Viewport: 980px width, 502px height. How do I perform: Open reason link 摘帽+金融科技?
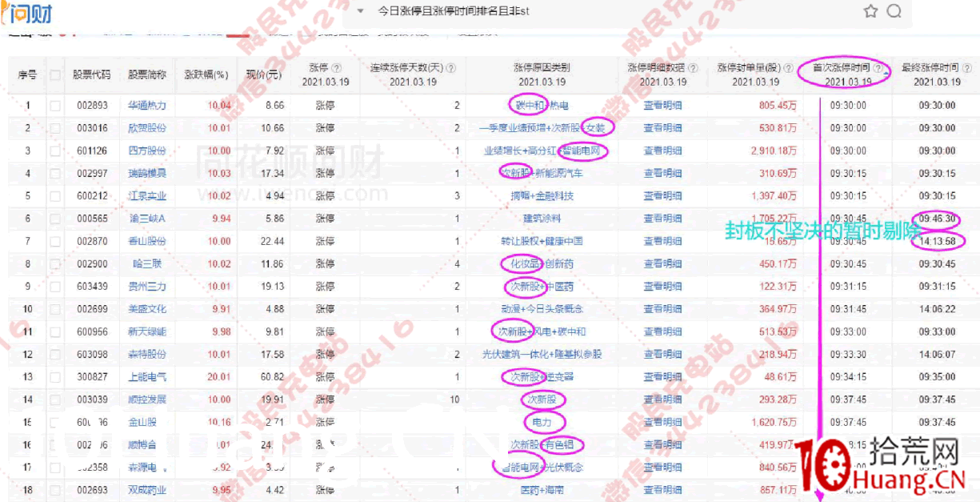click(542, 195)
